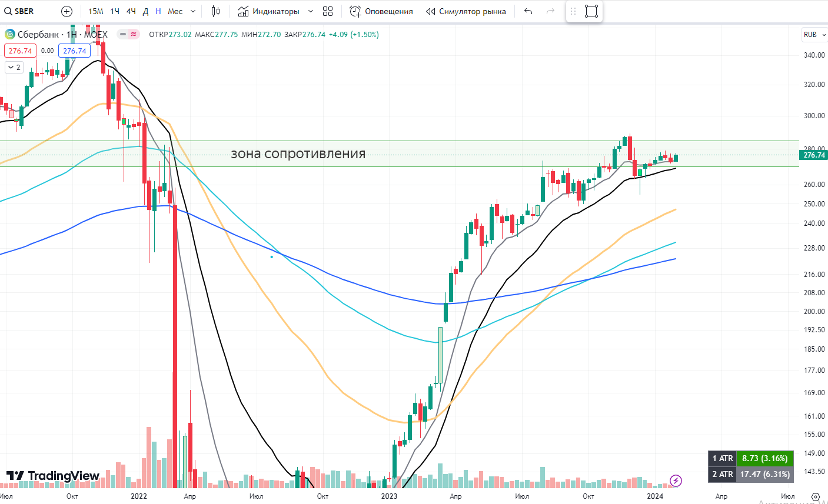The width and height of the screenshot is (828, 504).
Task: Toggle fullscreen mode with the frame icon
Action: point(591,11)
